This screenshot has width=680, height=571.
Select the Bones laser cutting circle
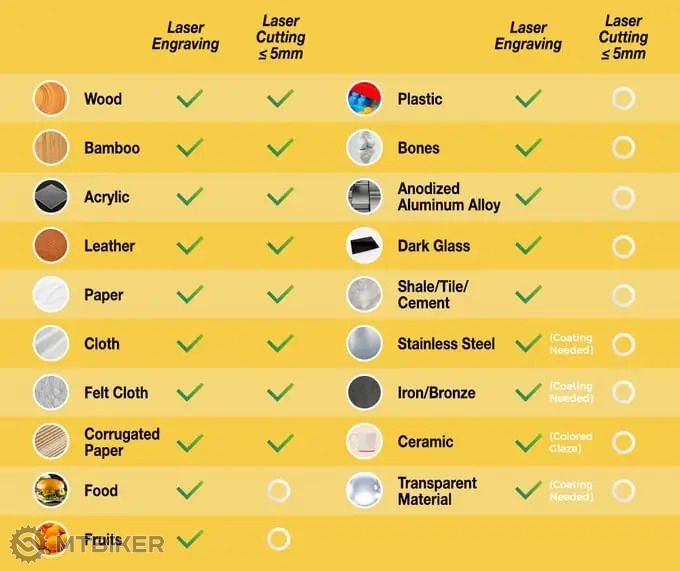pyautogui.click(x=623, y=148)
